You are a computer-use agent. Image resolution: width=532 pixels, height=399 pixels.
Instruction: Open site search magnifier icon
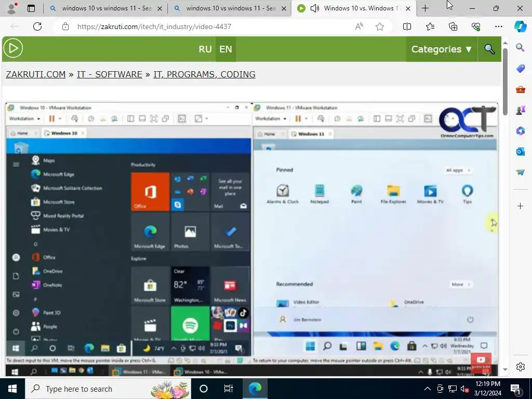tap(489, 49)
